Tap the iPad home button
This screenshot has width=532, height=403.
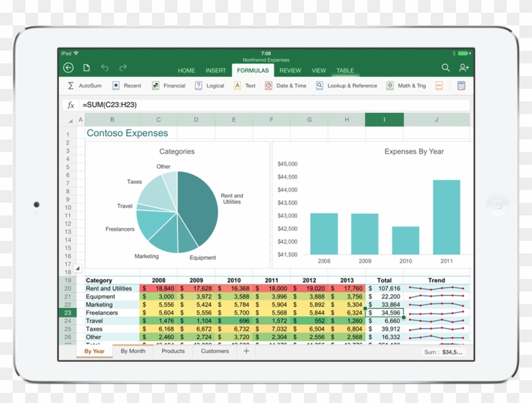(x=497, y=205)
